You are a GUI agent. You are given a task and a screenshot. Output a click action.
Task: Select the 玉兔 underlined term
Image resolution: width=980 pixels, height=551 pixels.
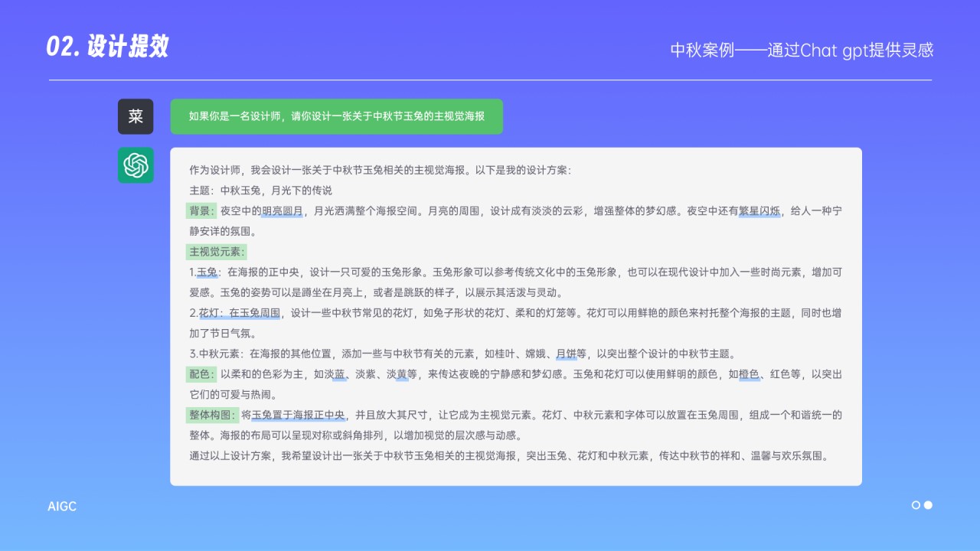(207, 272)
